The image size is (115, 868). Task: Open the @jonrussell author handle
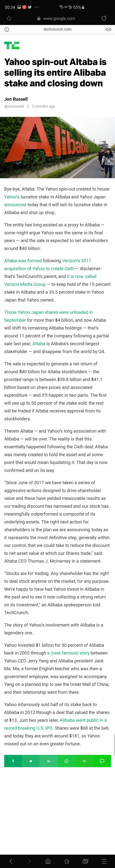(14, 106)
